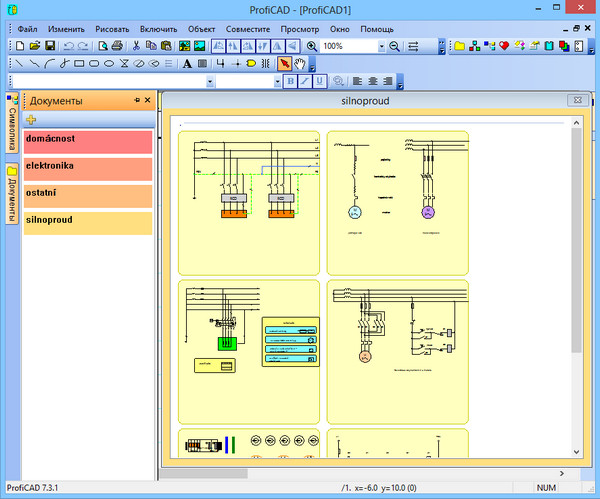Screen dimensions: 600x499
Task: Select the elektronika document category
Action: 88,167
